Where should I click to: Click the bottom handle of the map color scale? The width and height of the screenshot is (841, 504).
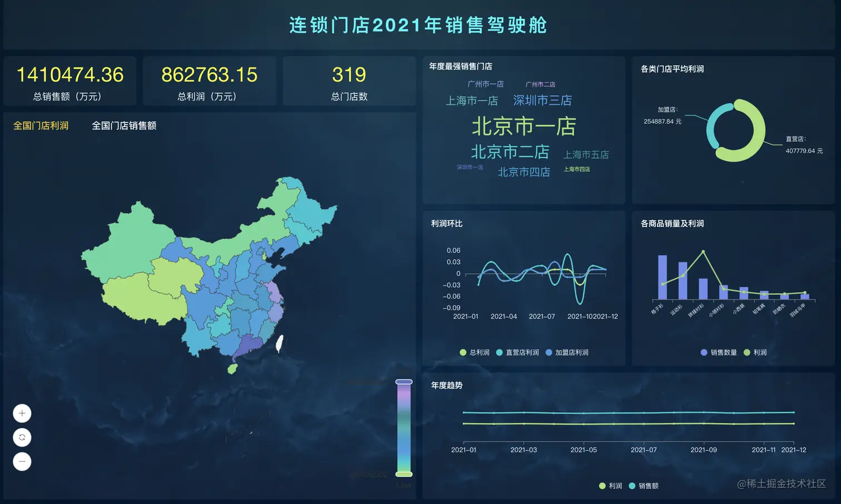point(404,474)
